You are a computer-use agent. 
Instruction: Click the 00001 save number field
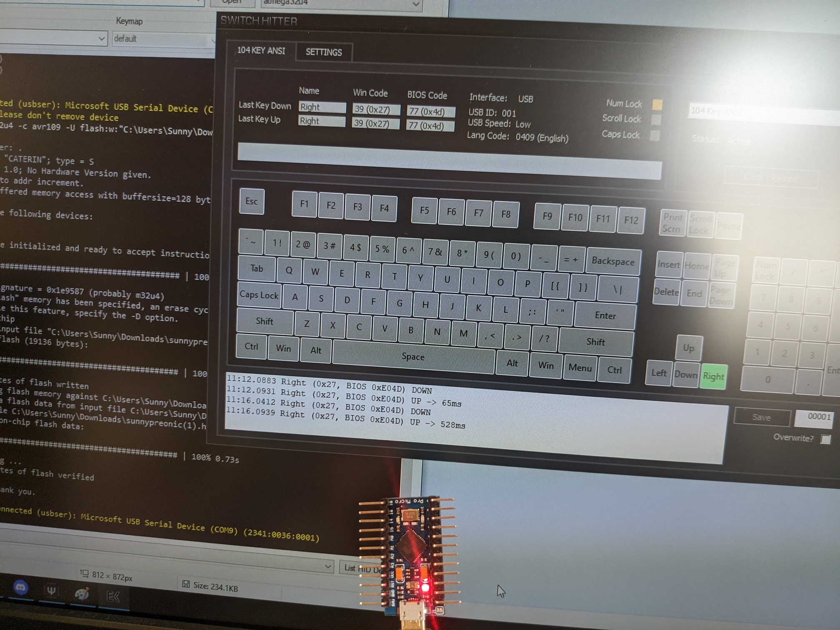tap(813, 417)
